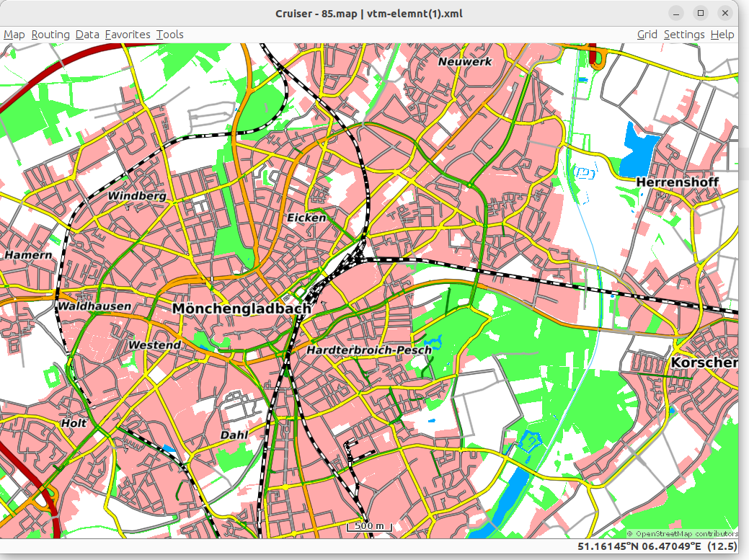Click the Windberg district label
This screenshot has width=749, height=560.
tap(137, 196)
